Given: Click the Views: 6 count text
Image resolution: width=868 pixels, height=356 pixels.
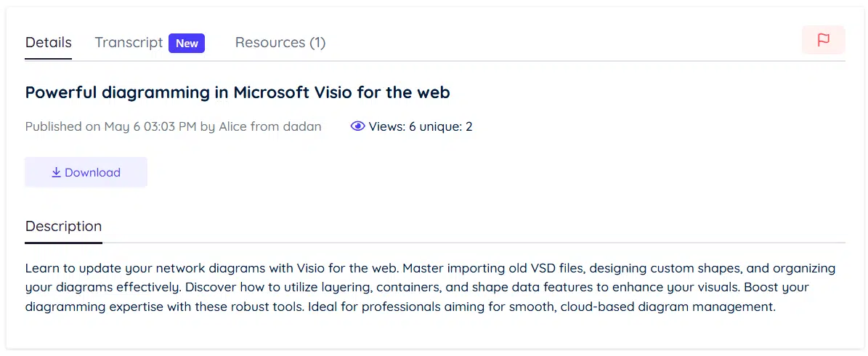Looking at the screenshot, I should click(392, 126).
